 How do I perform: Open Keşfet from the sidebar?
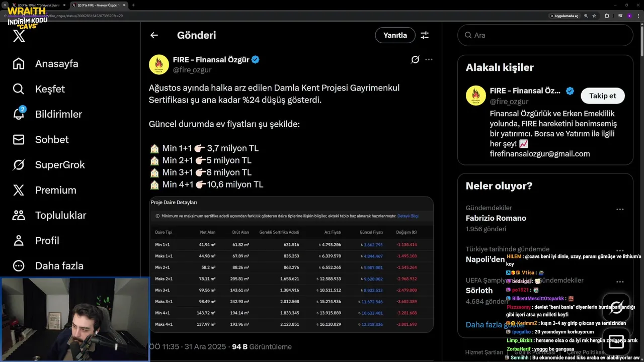pyautogui.click(x=39, y=89)
